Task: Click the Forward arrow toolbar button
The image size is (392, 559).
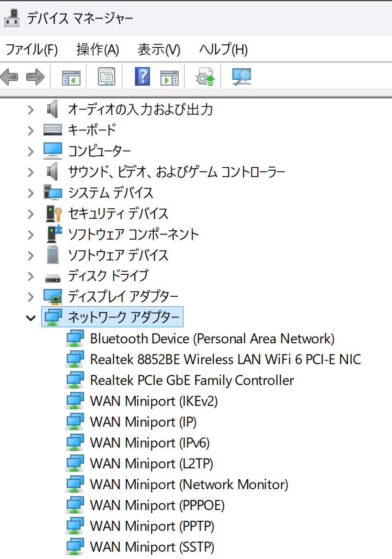Action: [x=35, y=77]
